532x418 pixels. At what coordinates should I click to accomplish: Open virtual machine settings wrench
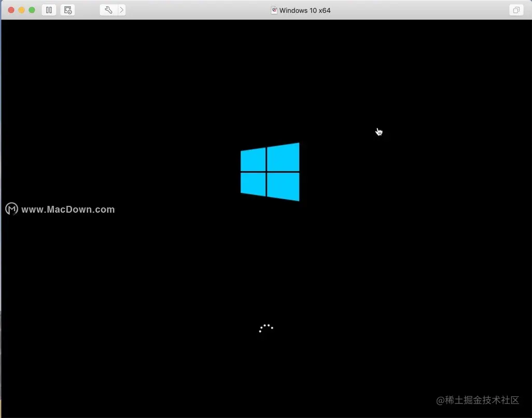pos(108,10)
